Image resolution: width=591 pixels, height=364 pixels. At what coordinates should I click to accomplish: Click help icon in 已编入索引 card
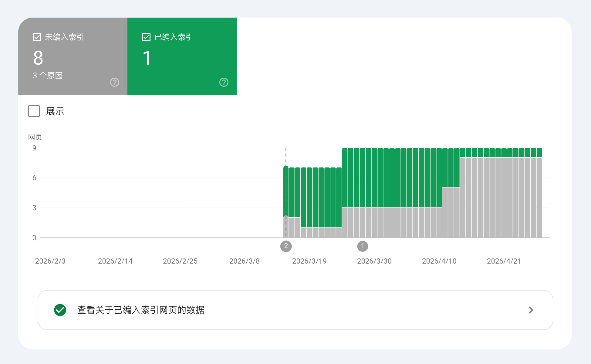pos(224,82)
